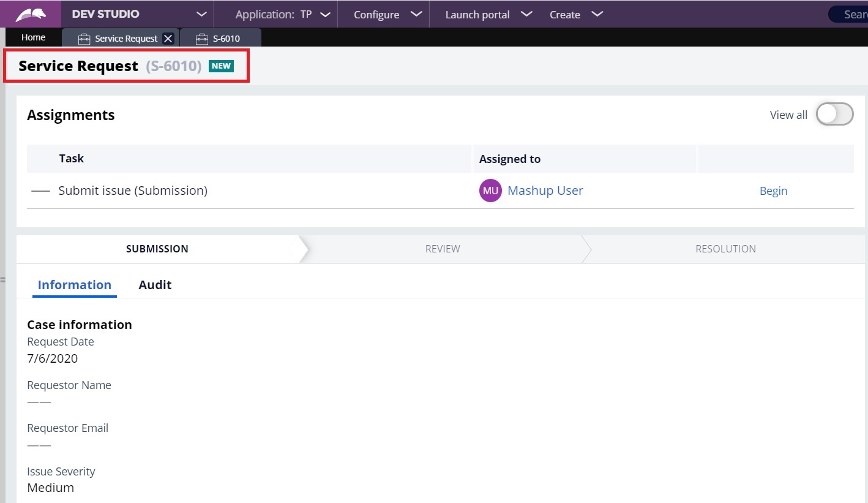Image resolution: width=868 pixels, height=503 pixels.
Task: Click the RESOLUTION stage chevron
Action: coord(725,249)
